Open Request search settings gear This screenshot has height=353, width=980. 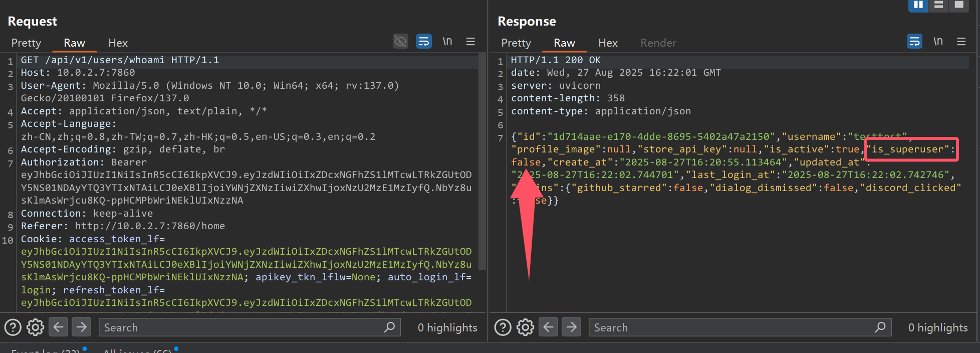click(x=35, y=327)
